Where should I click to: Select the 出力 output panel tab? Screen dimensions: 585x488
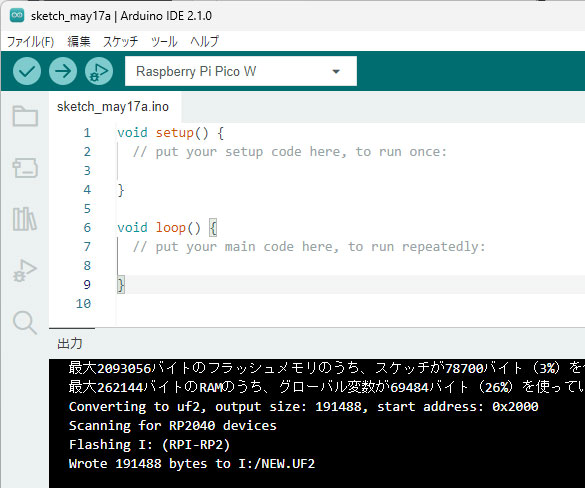pos(70,344)
